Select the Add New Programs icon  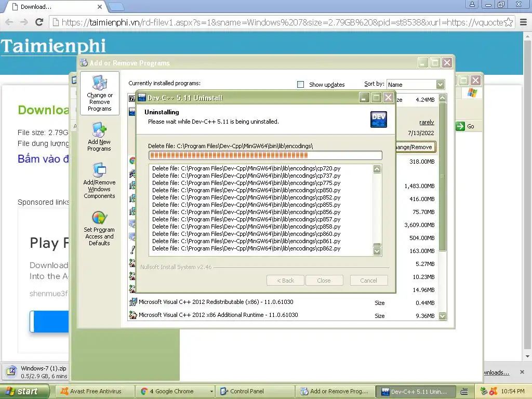pos(99,130)
